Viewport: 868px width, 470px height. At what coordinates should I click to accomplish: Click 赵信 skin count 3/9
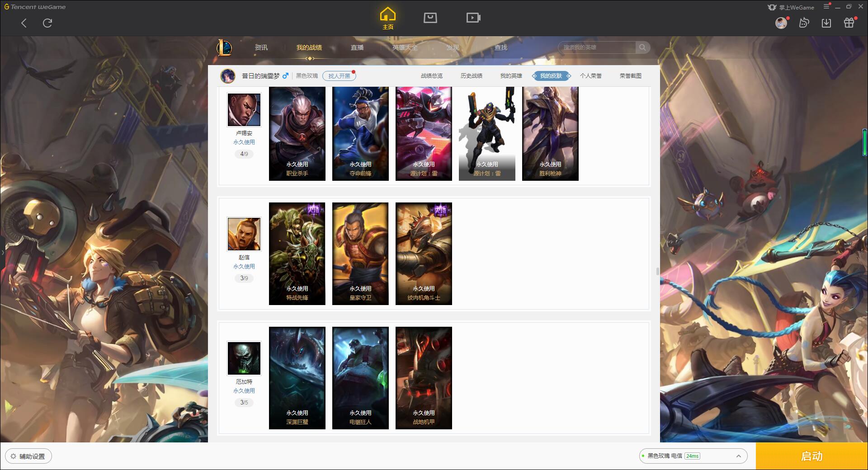coord(244,278)
